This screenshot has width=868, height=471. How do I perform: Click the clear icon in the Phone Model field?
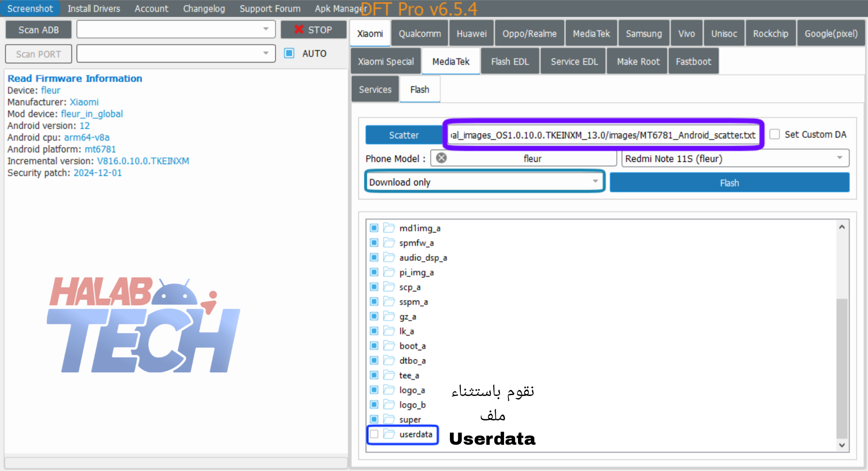coord(441,158)
